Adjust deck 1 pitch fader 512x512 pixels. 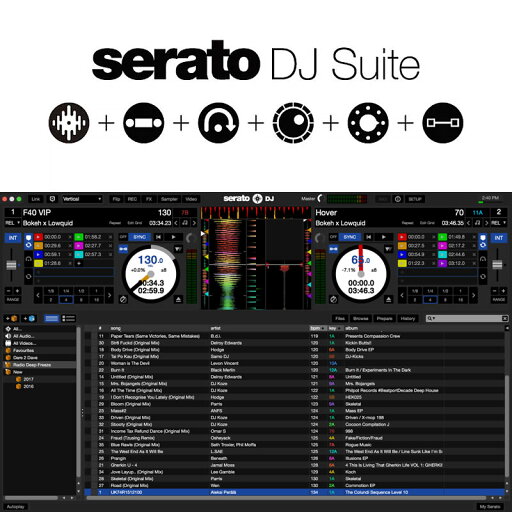(11, 265)
